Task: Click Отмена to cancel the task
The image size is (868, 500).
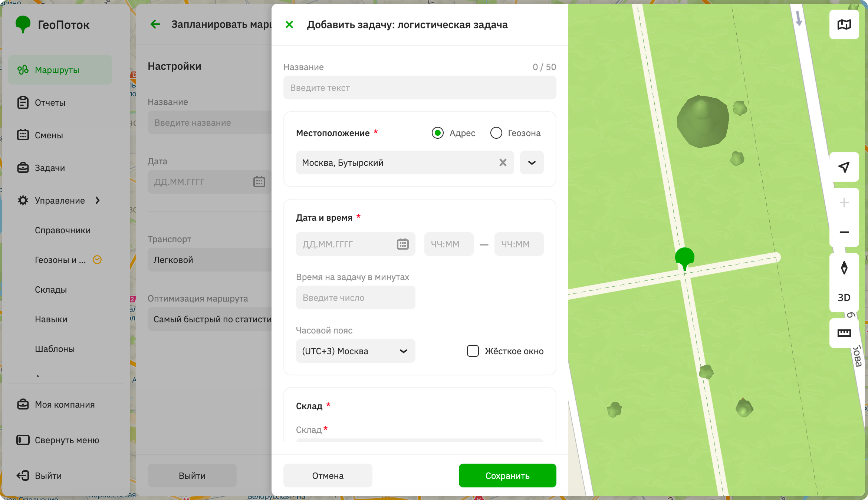Action: [x=328, y=476]
